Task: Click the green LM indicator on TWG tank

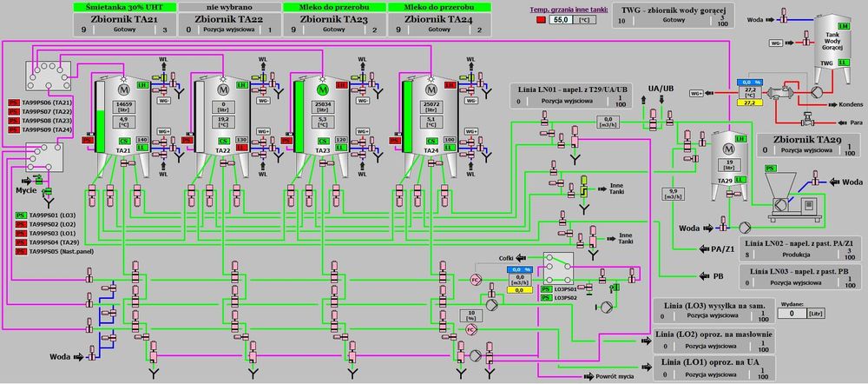Action: pos(843,27)
